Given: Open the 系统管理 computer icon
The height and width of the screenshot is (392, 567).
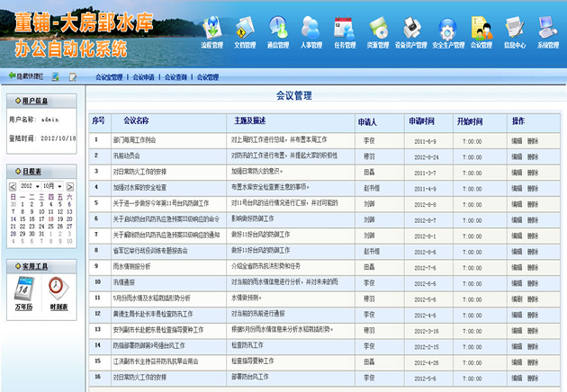Looking at the screenshot, I should [547, 27].
